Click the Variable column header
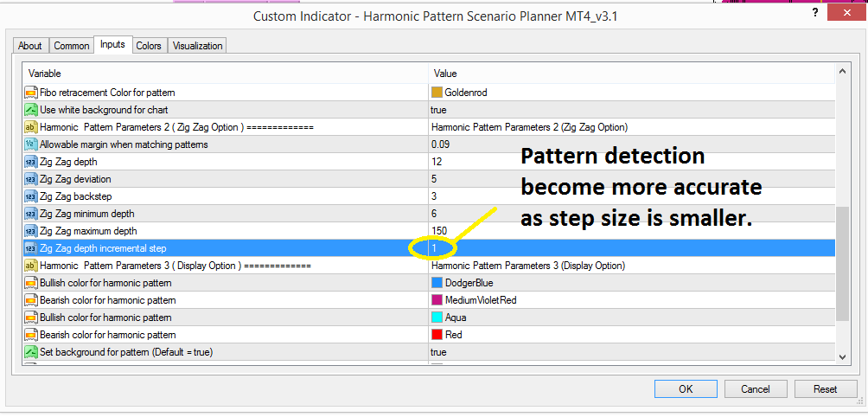The height and width of the screenshot is (417, 868). 226,73
